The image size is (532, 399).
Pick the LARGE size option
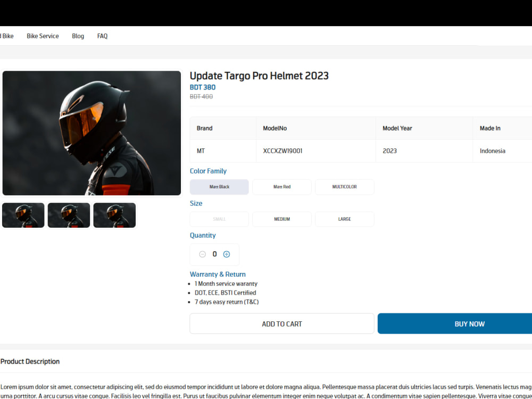click(x=344, y=219)
